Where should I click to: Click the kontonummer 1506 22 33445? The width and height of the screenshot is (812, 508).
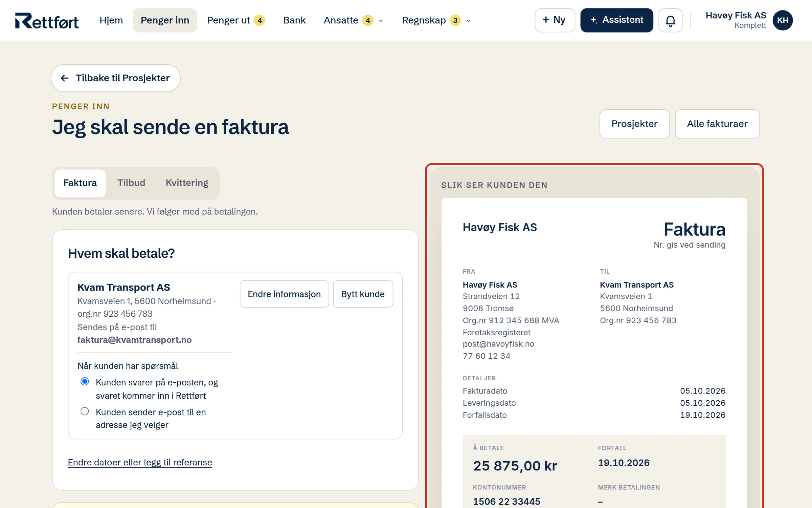(506, 501)
